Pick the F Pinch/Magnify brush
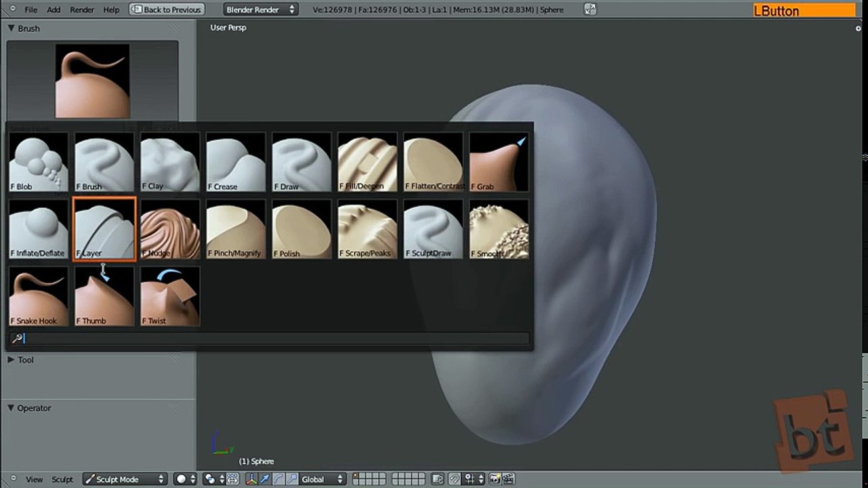The image size is (868, 488). (x=236, y=229)
